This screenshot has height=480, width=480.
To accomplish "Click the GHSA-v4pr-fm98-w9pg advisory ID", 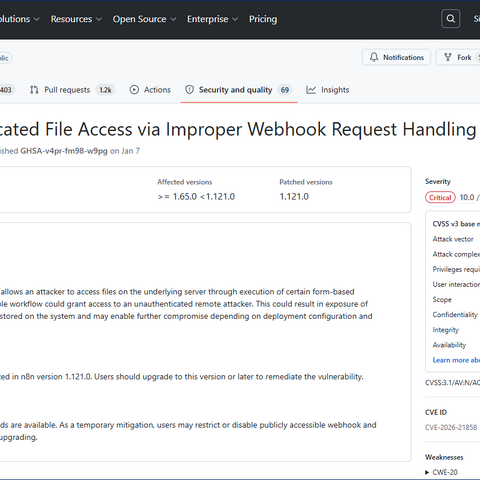I will 64,151.
